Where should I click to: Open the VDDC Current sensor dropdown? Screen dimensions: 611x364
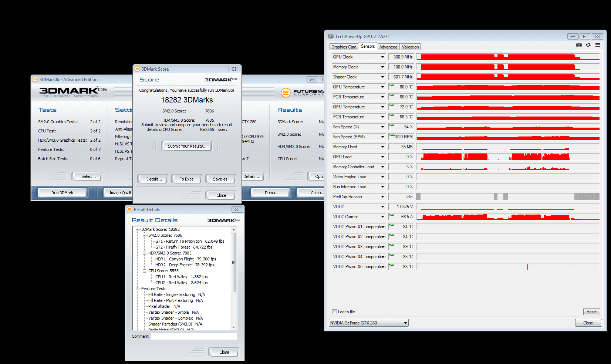(x=382, y=217)
